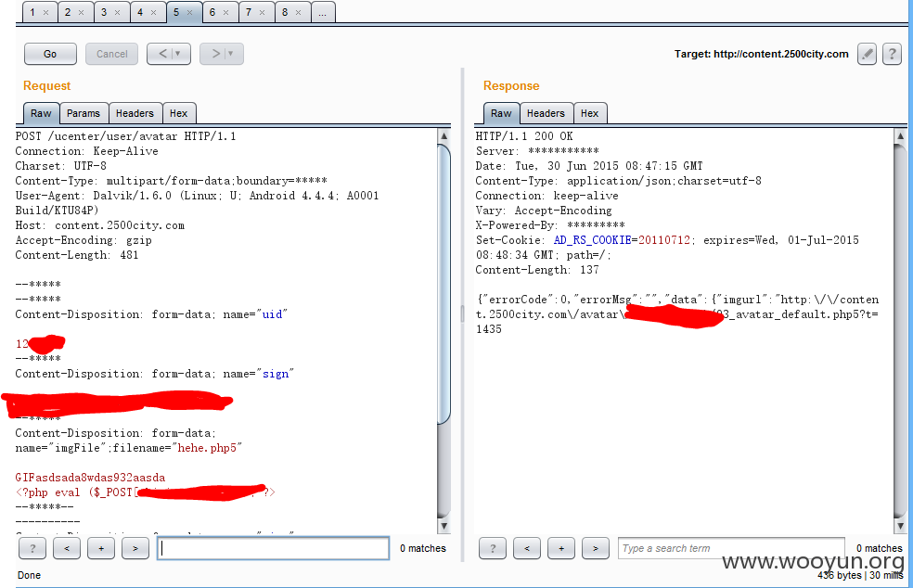Close Repeater tab 5
The width and height of the screenshot is (913, 588).
(x=190, y=12)
